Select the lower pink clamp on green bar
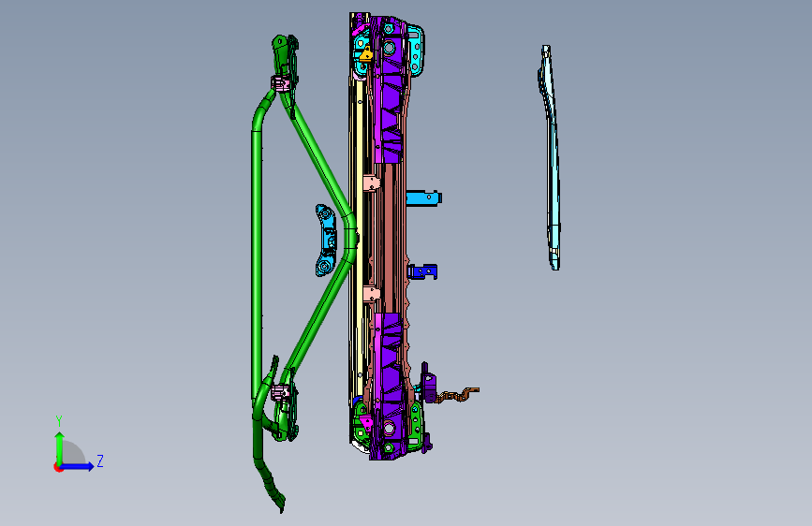Viewport: 812px width, 526px height. [x=281, y=392]
